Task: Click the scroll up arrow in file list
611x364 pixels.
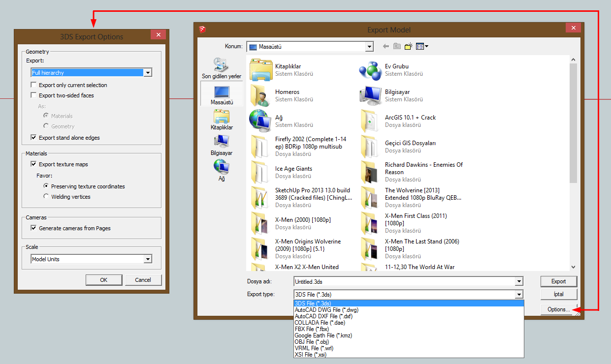Action: [x=573, y=59]
